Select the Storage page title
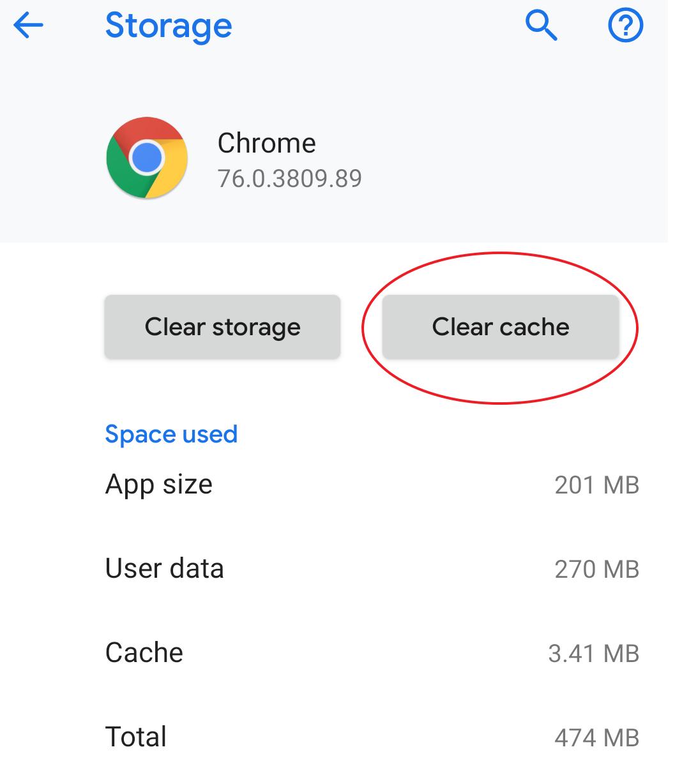 pos(169,26)
